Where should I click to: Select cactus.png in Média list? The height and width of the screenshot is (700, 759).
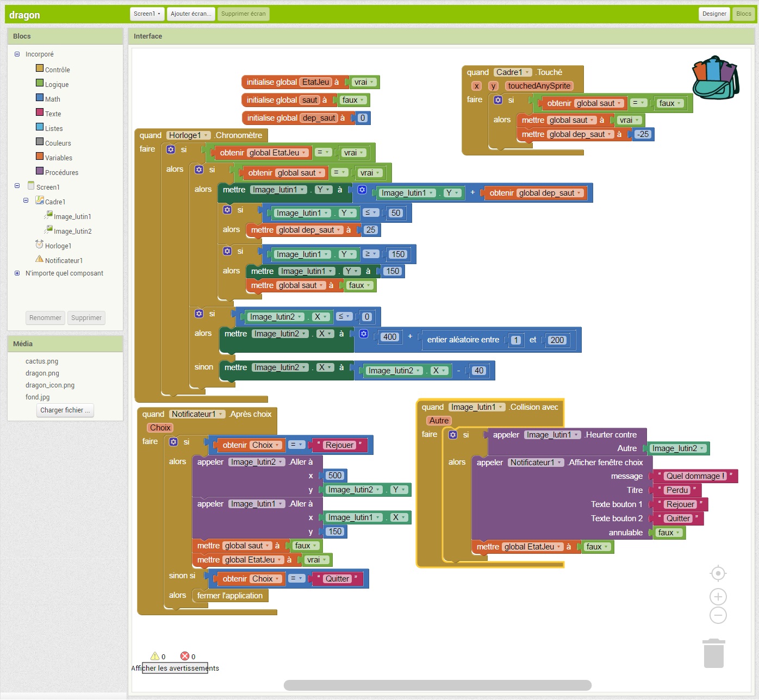point(42,361)
